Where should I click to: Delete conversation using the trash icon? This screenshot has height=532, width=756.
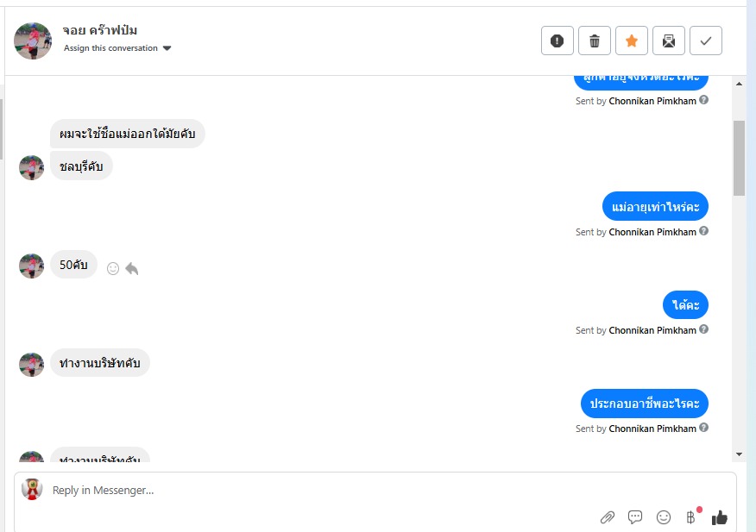coord(595,41)
